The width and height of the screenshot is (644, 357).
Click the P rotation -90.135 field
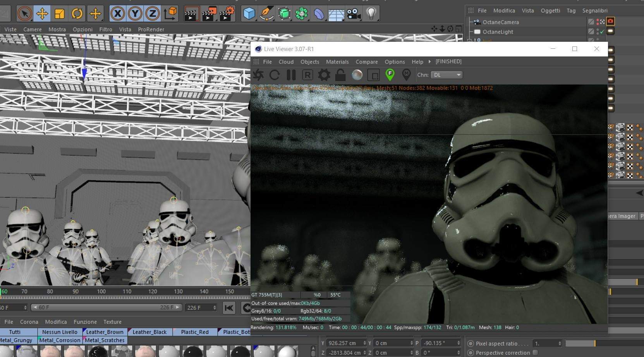[x=441, y=343]
